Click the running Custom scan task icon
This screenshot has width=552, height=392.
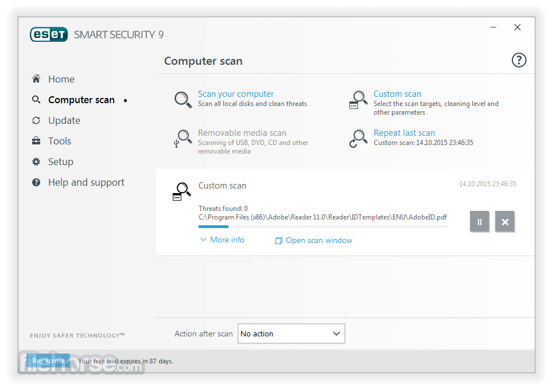click(x=182, y=191)
